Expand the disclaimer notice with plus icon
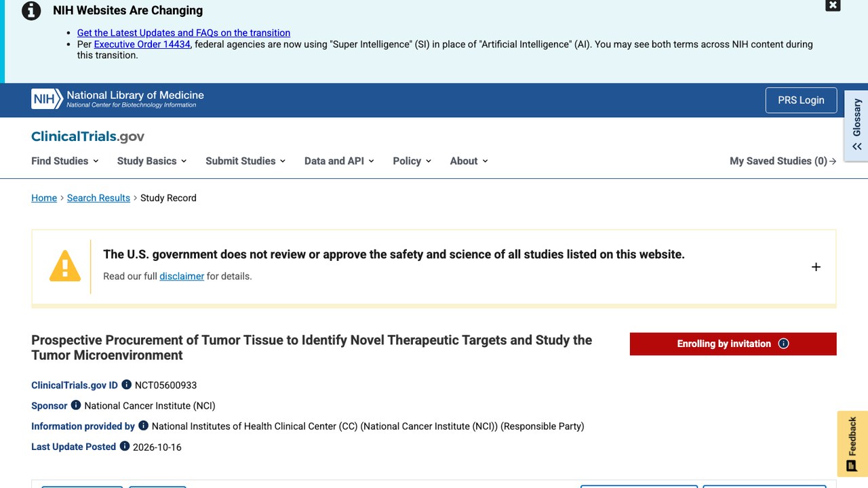Viewport: 868px width, 488px height. click(x=816, y=267)
